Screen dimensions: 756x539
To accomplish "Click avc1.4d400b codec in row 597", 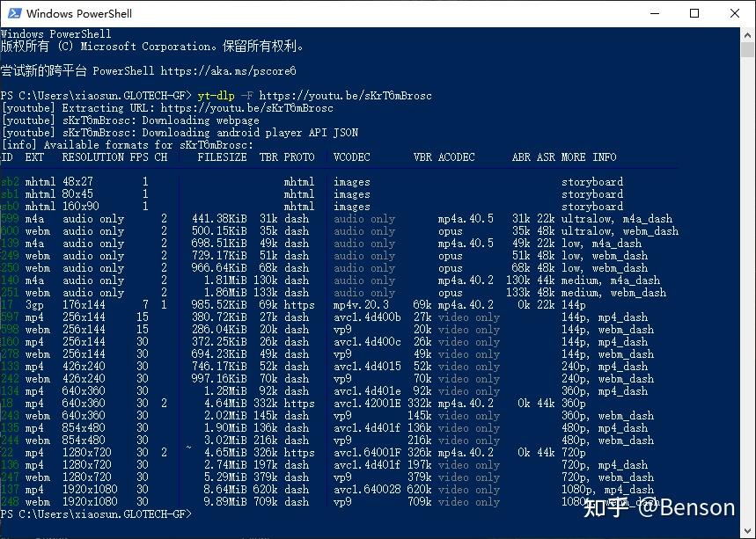I will pyautogui.click(x=367, y=317).
